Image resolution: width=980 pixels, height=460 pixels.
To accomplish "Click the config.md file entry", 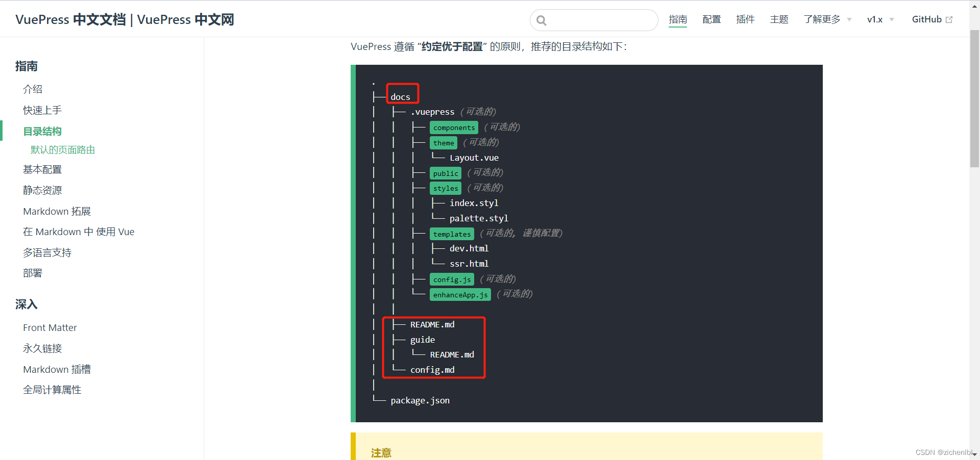I will tap(432, 370).
